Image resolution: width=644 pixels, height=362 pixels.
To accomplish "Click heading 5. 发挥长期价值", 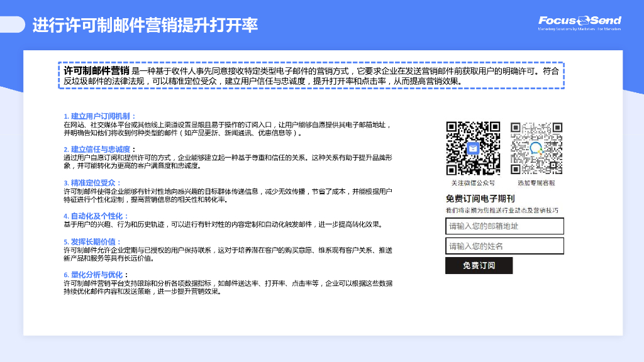I will (x=92, y=241).
